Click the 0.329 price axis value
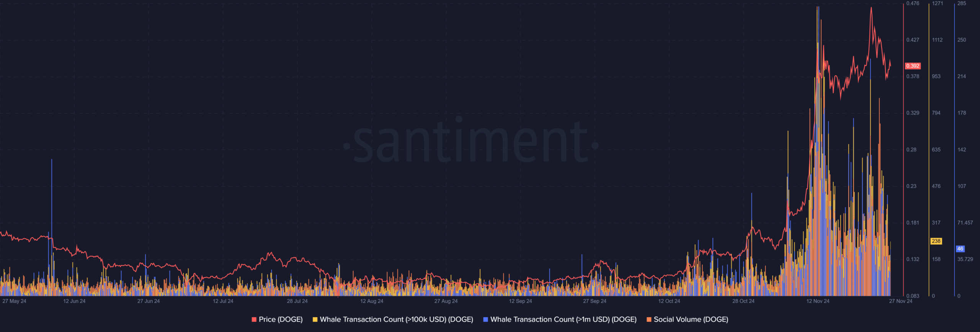 pos(913,113)
